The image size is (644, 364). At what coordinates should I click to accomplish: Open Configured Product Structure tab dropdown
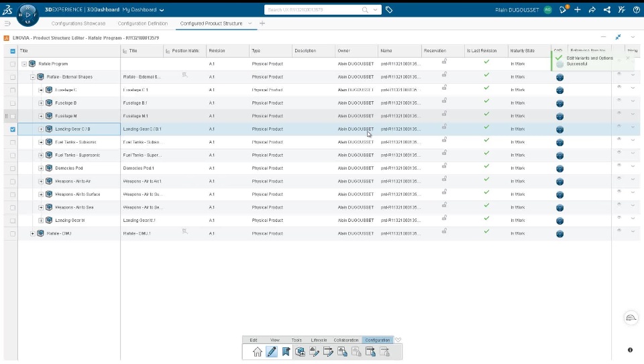coord(250,23)
